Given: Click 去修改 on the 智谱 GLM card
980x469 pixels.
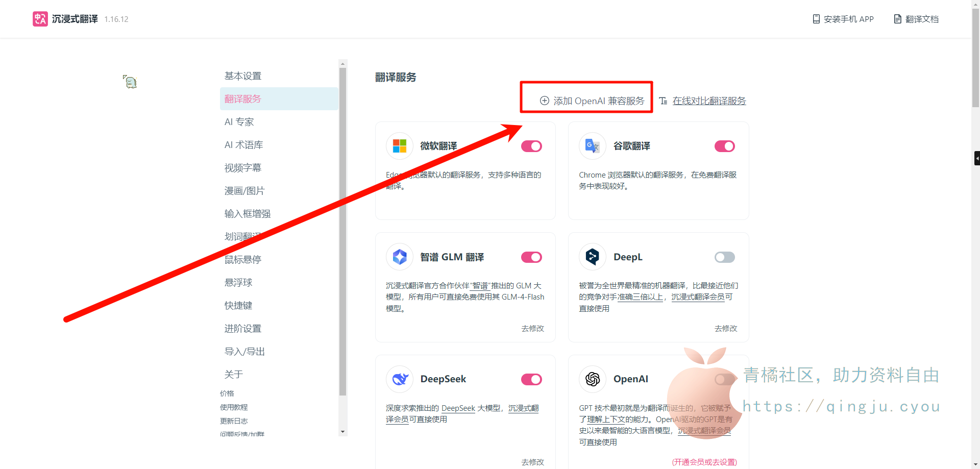Looking at the screenshot, I should coord(533,329).
